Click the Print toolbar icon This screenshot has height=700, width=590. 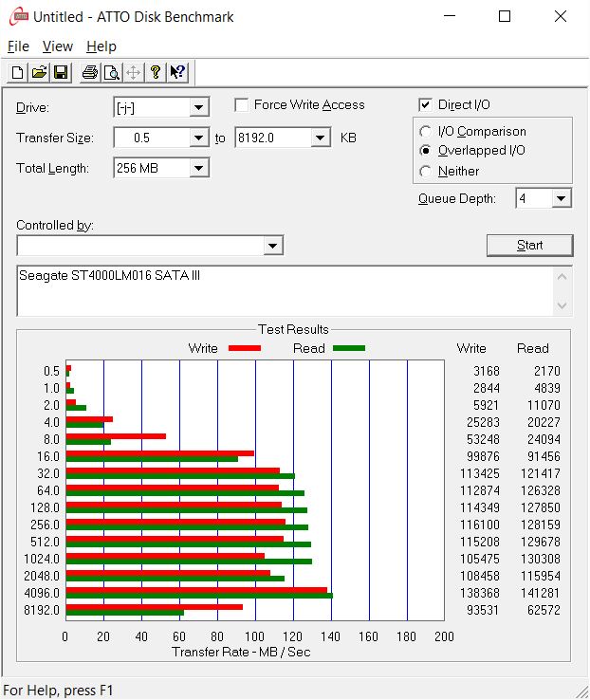coord(90,72)
